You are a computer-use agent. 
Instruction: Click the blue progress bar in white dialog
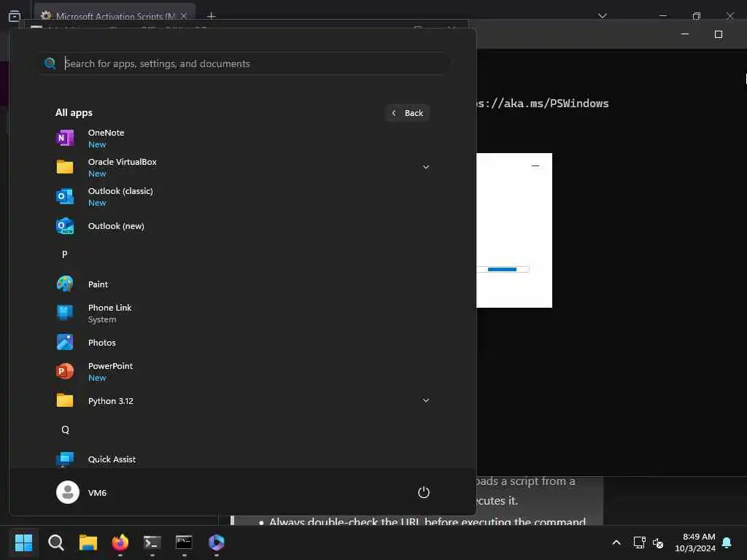502,270
